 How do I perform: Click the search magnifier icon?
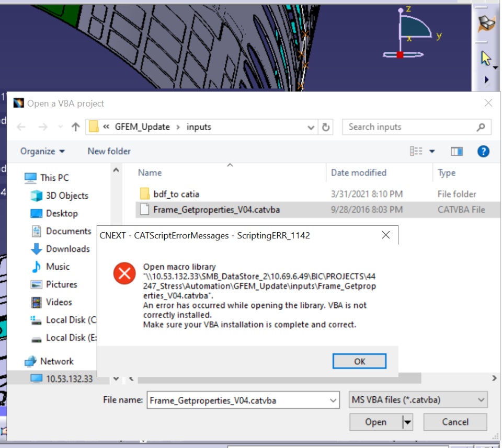pos(481,127)
